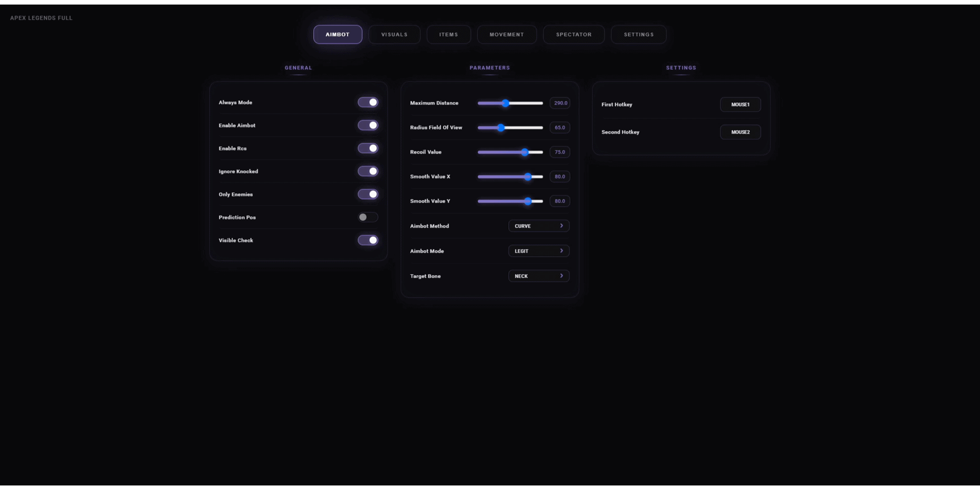Image resolution: width=980 pixels, height=490 pixels.
Task: Enable the Prediction Pos toggle
Action: point(367,217)
